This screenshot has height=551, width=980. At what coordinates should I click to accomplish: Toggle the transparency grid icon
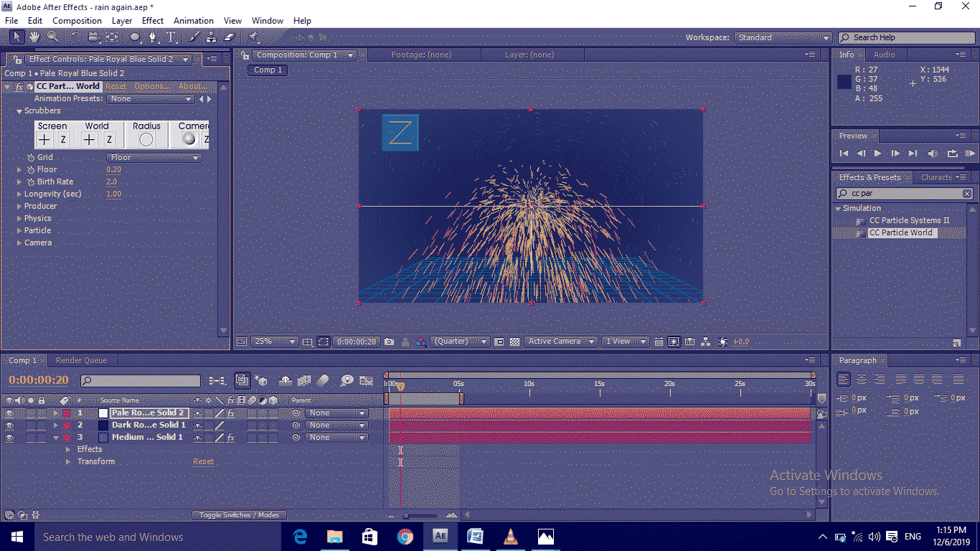pyautogui.click(x=514, y=342)
